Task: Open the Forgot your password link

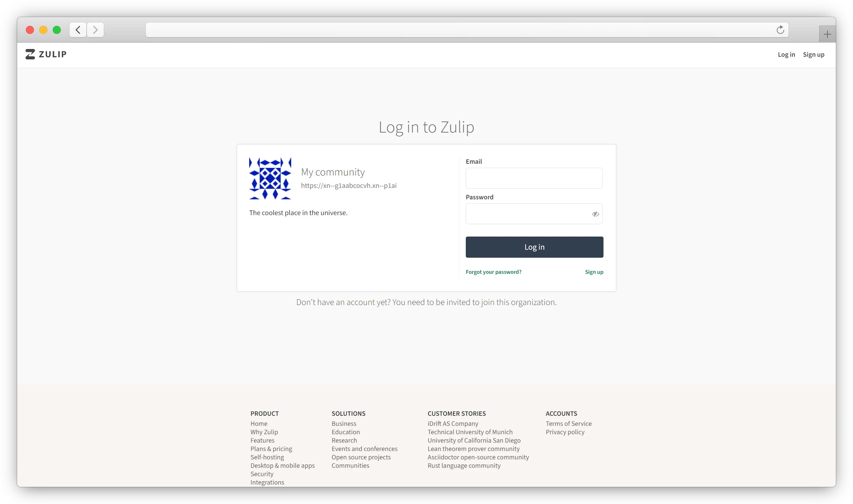Action: click(493, 272)
